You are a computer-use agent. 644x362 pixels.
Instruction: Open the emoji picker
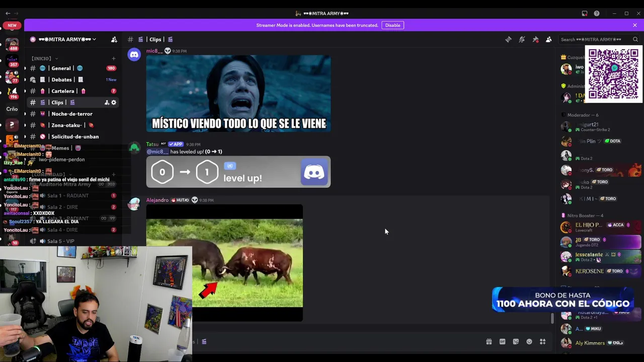pos(529,342)
